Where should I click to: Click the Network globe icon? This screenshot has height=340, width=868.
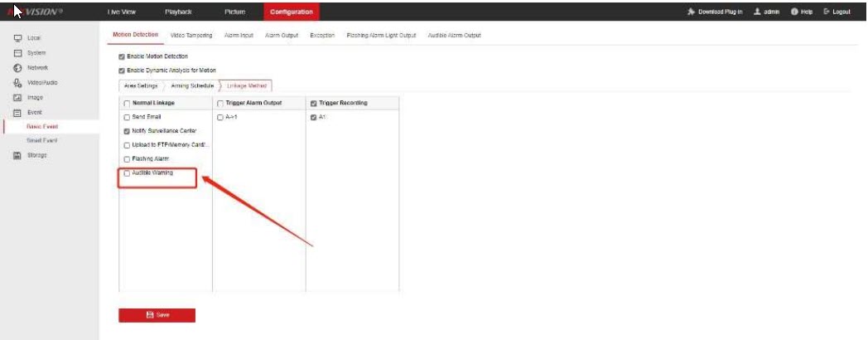point(17,67)
